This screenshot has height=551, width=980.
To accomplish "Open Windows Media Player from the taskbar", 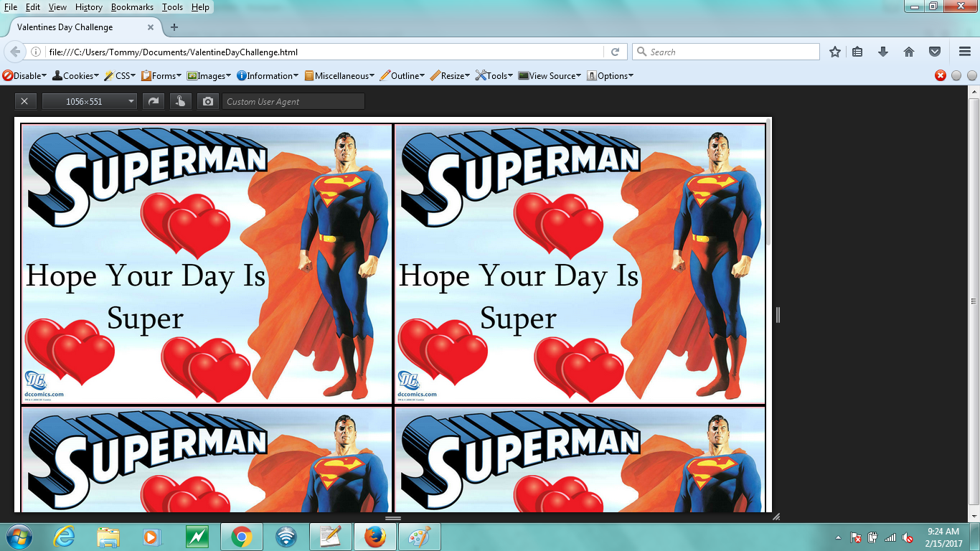I will pyautogui.click(x=151, y=537).
